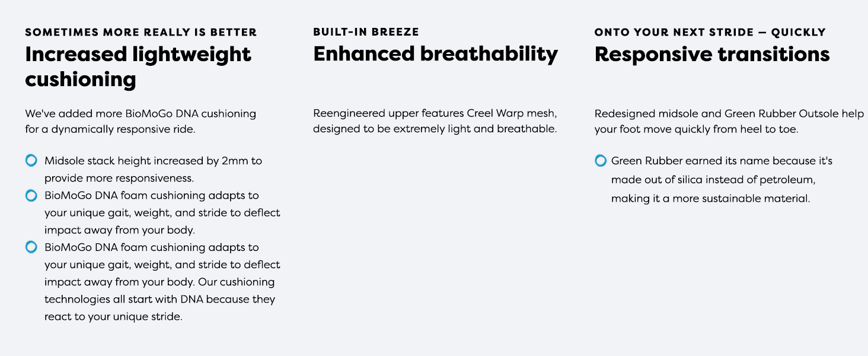This screenshot has height=356, width=868.
Task: Click the ONTO YOUR NEXT STRIDE — QUICKLY label
Action: (710, 32)
